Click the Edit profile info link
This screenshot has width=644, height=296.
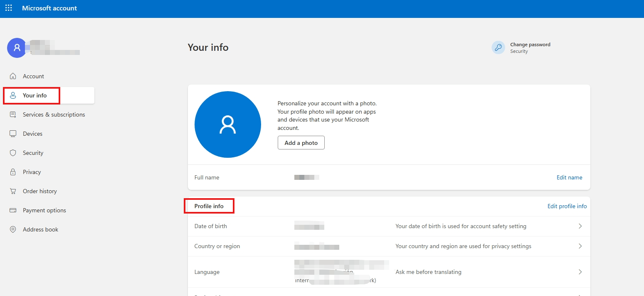(x=567, y=206)
